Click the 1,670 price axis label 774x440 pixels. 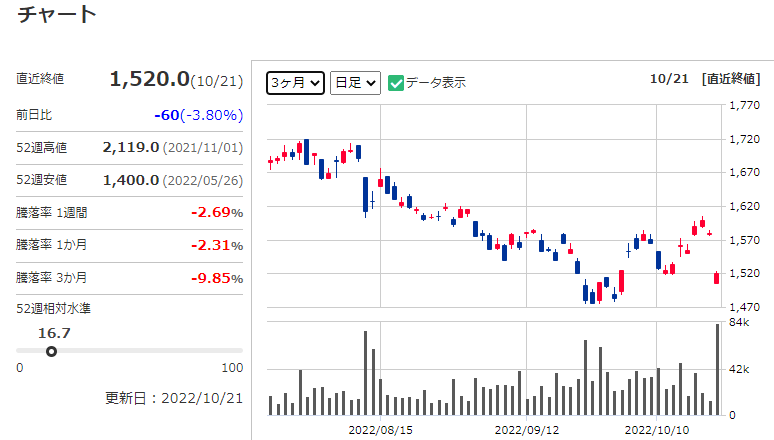pos(744,172)
